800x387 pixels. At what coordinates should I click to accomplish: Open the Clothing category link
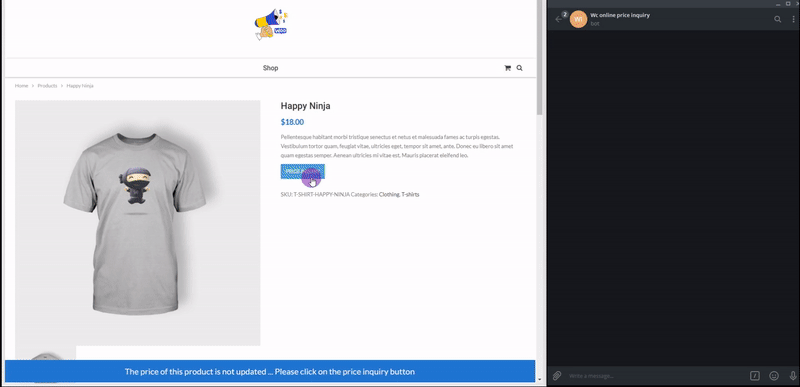pyautogui.click(x=389, y=194)
